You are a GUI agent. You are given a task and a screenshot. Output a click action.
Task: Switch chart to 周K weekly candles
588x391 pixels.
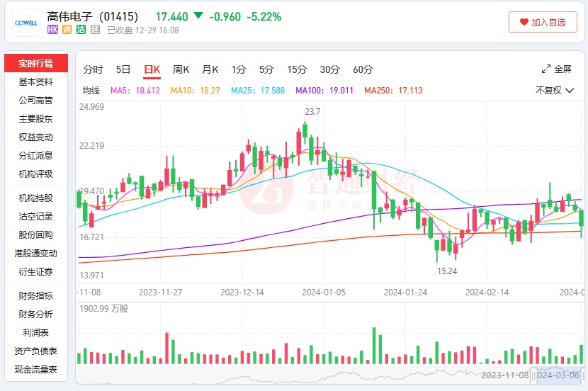click(x=181, y=69)
